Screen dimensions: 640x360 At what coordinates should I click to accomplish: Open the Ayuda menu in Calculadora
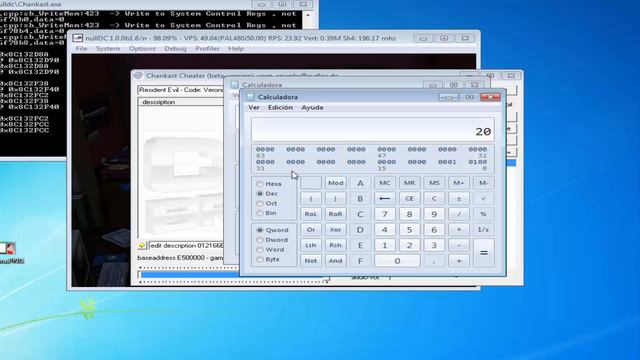point(312,107)
